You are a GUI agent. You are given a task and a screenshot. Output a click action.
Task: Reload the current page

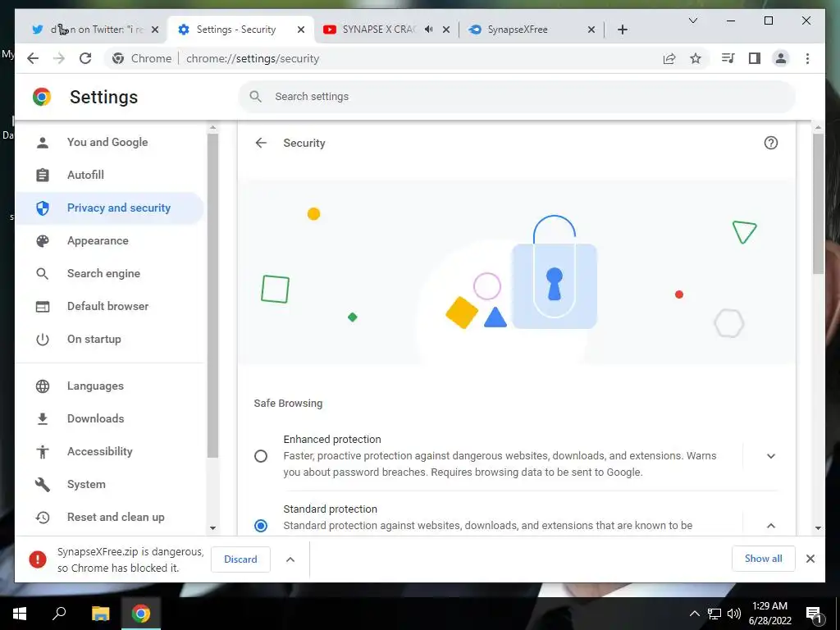pyautogui.click(x=85, y=58)
